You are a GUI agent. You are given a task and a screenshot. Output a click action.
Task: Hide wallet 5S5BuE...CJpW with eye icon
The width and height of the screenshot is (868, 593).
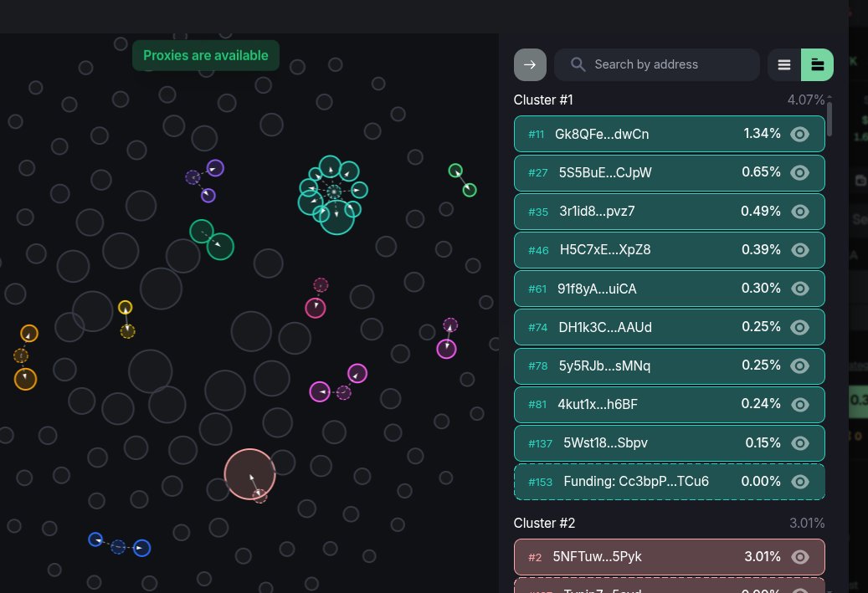(800, 172)
